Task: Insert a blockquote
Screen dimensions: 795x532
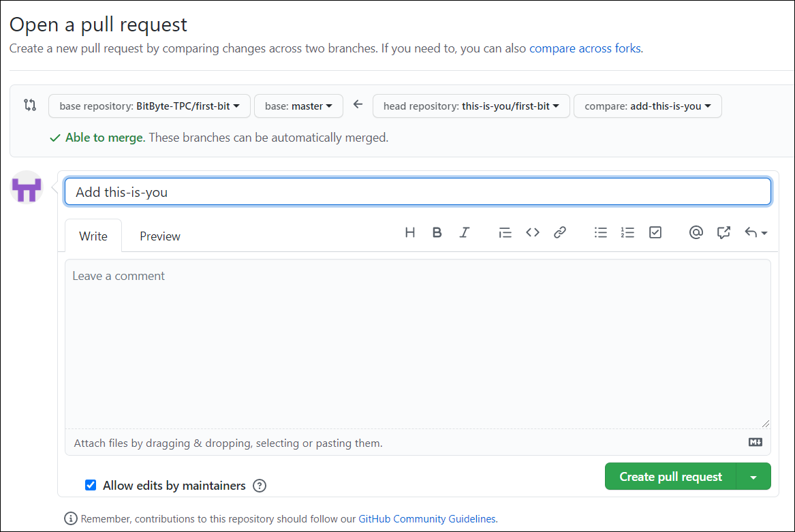Action: pyautogui.click(x=505, y=232)
